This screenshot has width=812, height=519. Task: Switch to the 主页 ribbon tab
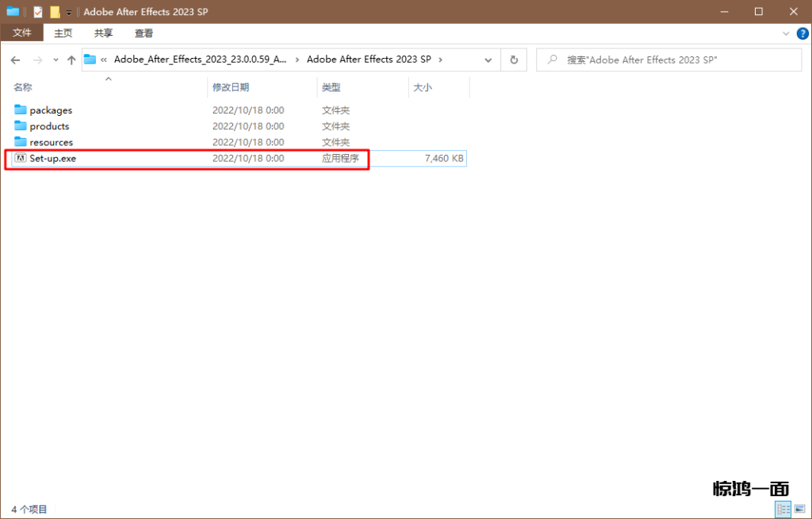pos(63,33)
